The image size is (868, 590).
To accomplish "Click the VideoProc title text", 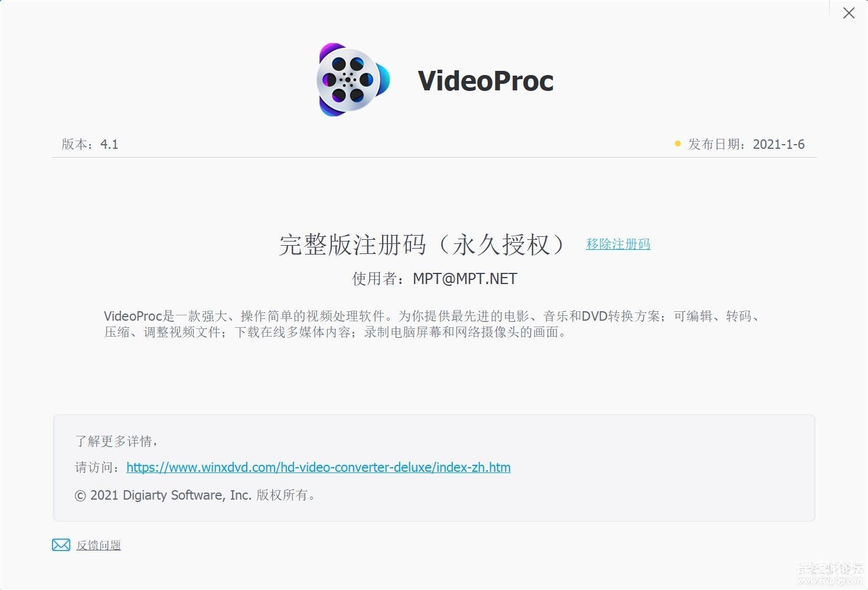I will pyautogui.click(x=485, y=81).
